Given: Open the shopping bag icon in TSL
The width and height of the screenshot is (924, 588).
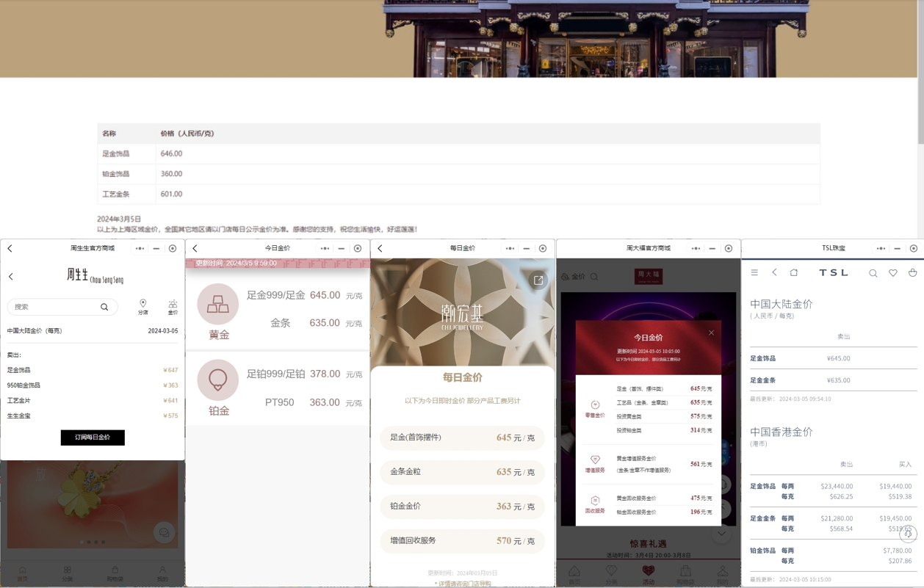Looking at the screenshot, I should coord(913,273).
